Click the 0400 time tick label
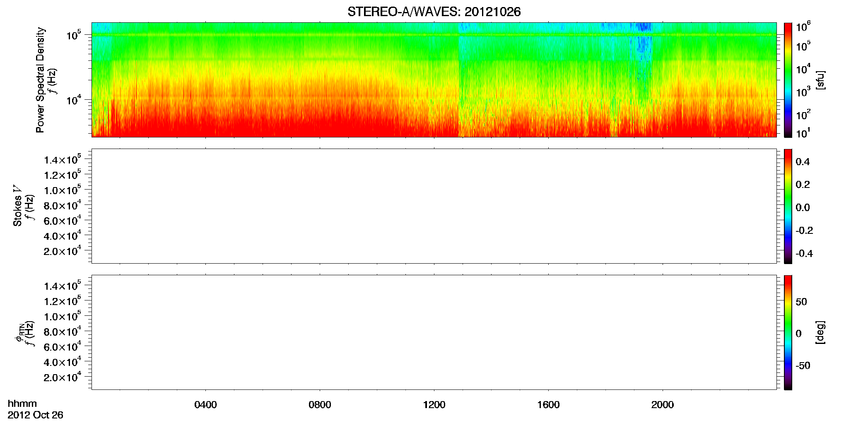The image size is (868, 447). click(x=205, y=405)
